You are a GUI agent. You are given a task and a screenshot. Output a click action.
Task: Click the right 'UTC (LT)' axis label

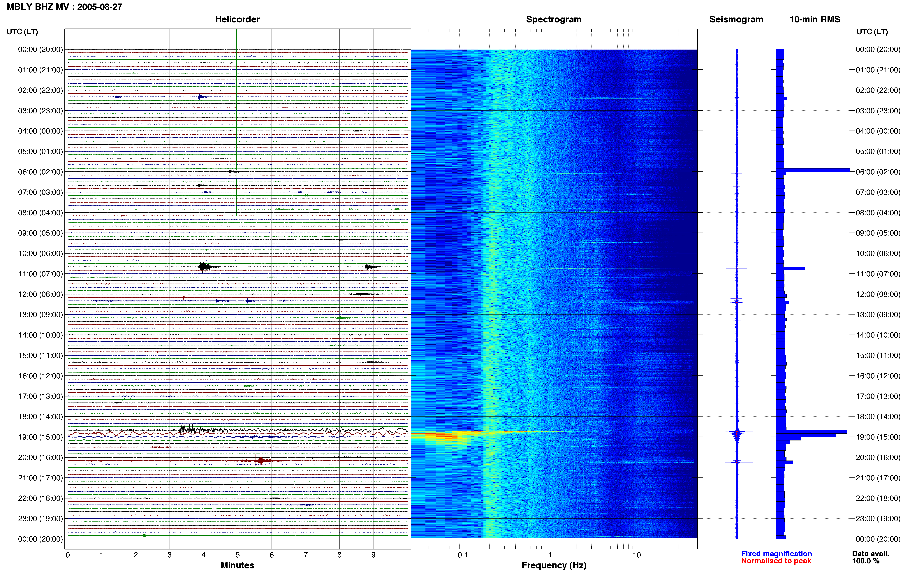[872, 32]
